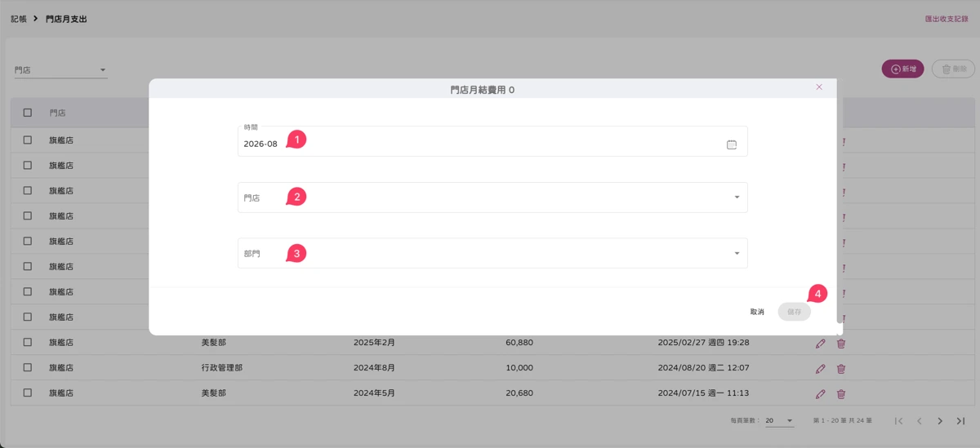The width and height of the screenshot is (980, 448).
Task: Open the calendar picker in the 時間 field
Action: tap(731, 144)
